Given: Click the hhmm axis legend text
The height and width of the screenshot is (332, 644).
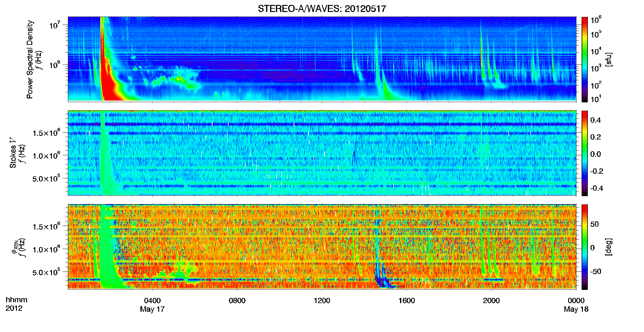Looking at the screenshot, I should [x=17, y=300].
